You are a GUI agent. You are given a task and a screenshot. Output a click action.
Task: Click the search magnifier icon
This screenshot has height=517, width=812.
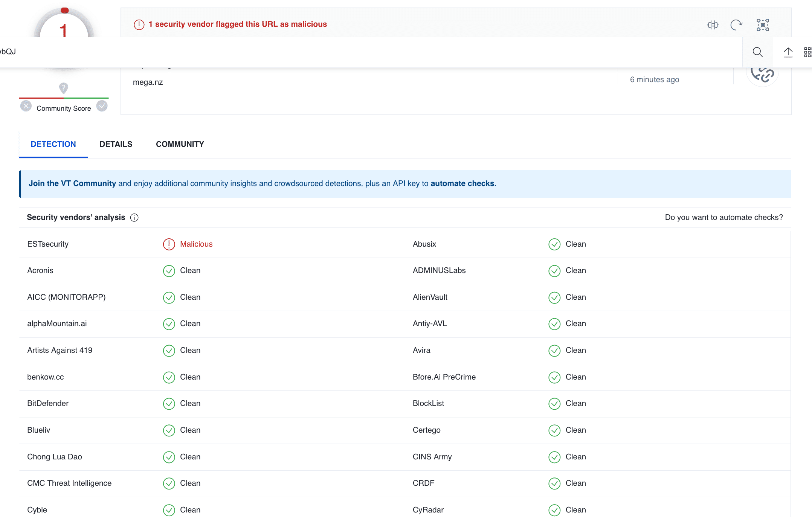coord(757,52)
